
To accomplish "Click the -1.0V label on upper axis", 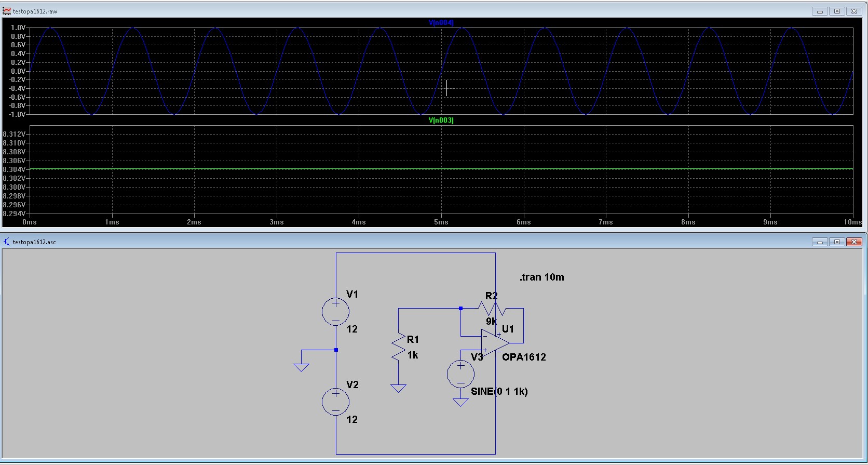I will (17, 114).
